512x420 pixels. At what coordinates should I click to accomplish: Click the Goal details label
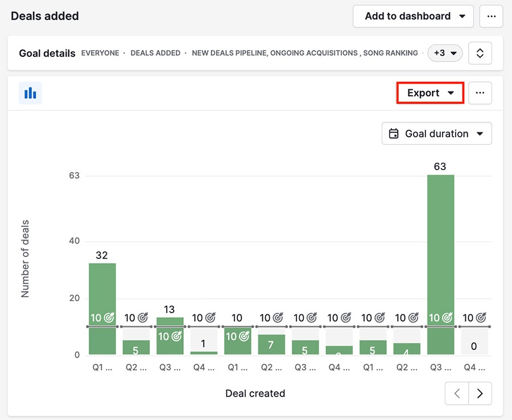point(47,53)
